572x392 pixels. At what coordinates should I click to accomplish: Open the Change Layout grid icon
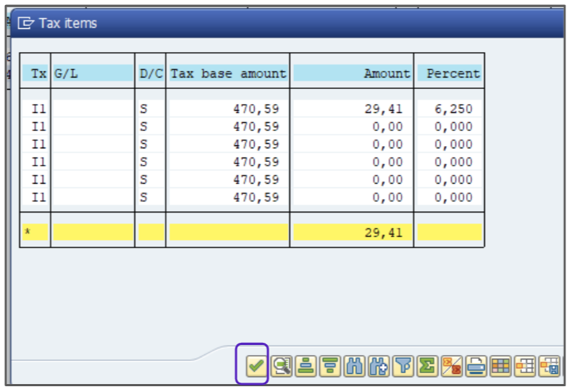click(x=500, y=366)
